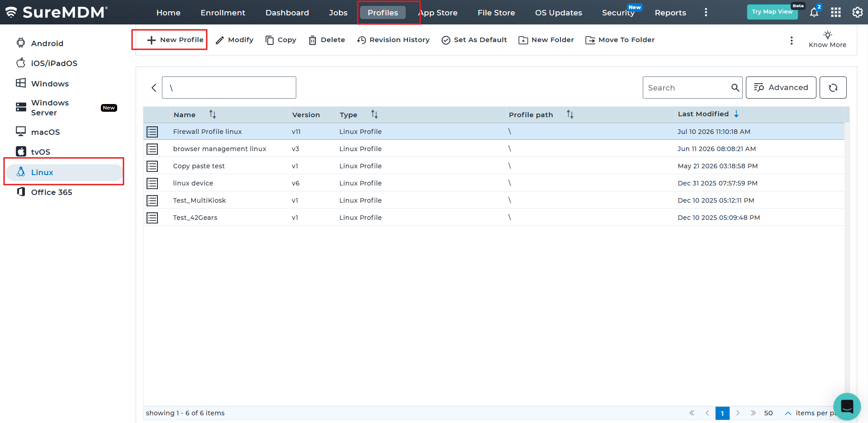Open the apps grid launcher icon
868x423 pixels.
coord(836,12)
